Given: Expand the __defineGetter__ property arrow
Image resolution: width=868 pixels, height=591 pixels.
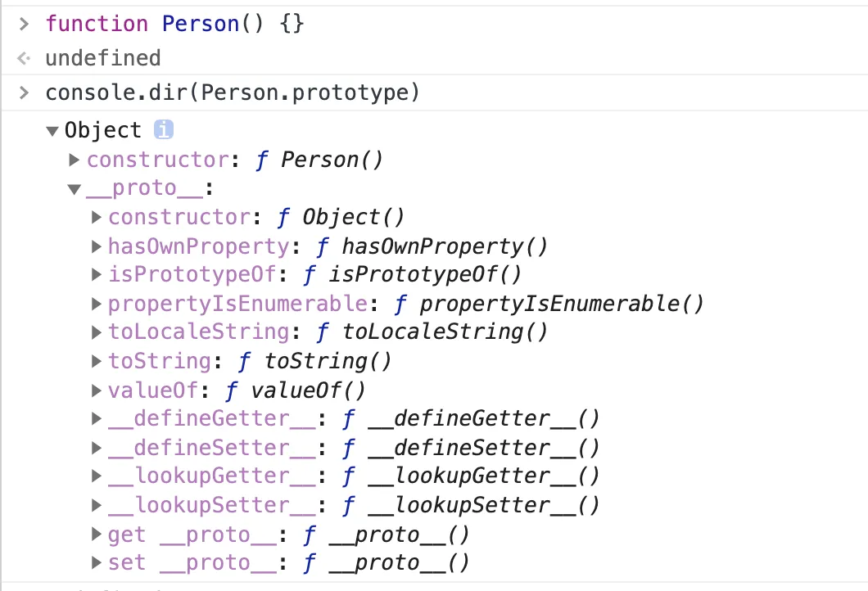Looking at the screenshot, I should (97, 418).
